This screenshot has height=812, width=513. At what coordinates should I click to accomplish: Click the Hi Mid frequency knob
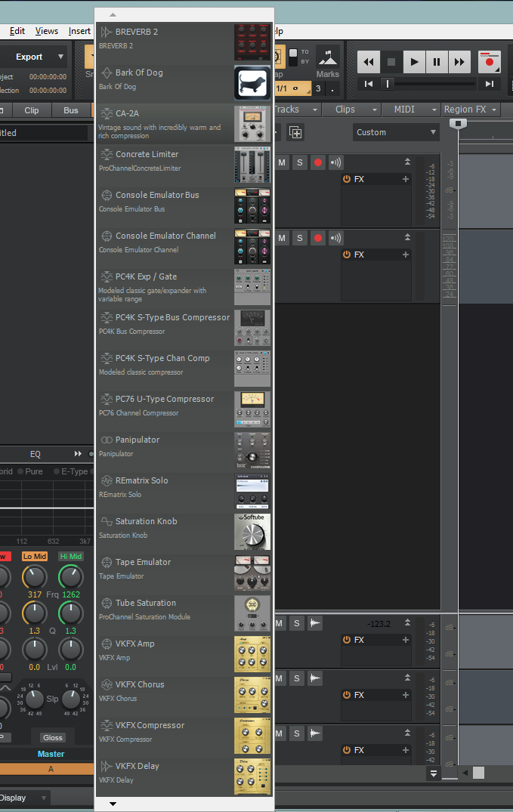coord(71,577)
